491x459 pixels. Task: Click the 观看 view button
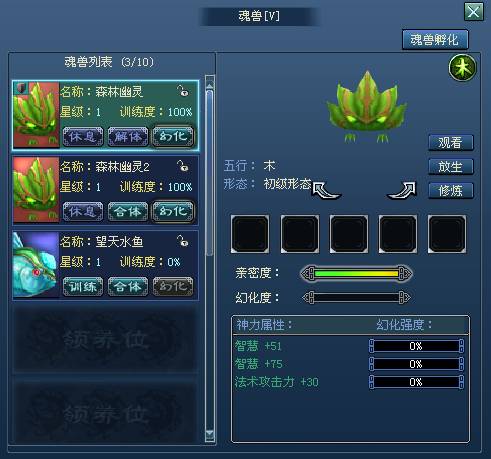(x=450, y=143)
